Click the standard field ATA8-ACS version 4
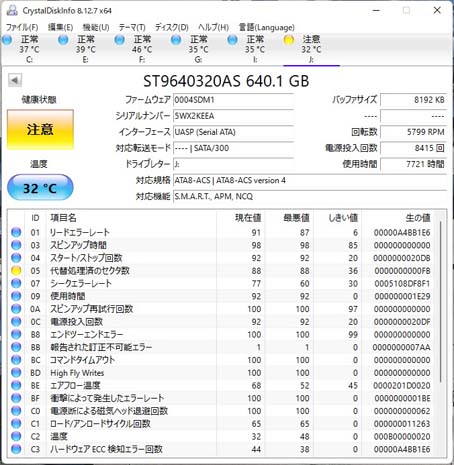This screenshot has height=465, width=454. (x=310, y=180)
